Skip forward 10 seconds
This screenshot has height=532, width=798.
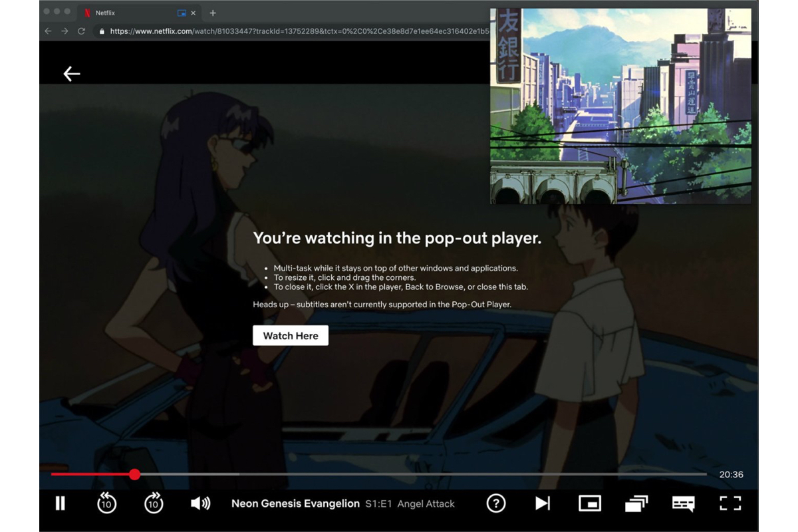[x=154, y=503]
